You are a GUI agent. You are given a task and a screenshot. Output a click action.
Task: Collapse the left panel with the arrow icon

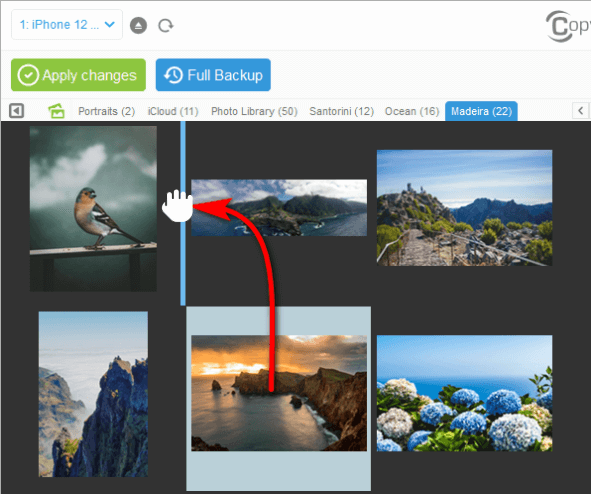click(x=17, y=111)
